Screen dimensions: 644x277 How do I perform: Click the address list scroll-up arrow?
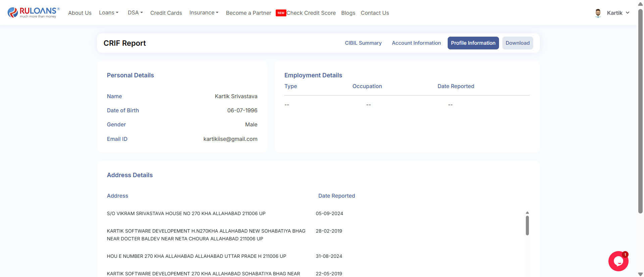coord(527,213)
